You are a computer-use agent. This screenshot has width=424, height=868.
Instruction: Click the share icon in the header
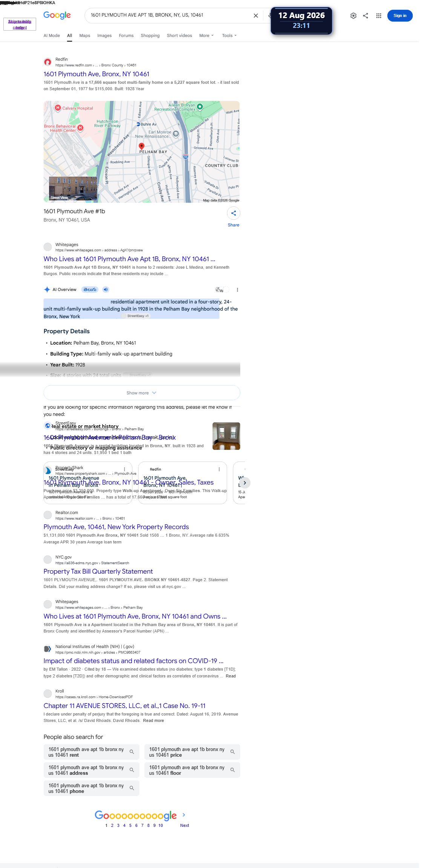366,15
